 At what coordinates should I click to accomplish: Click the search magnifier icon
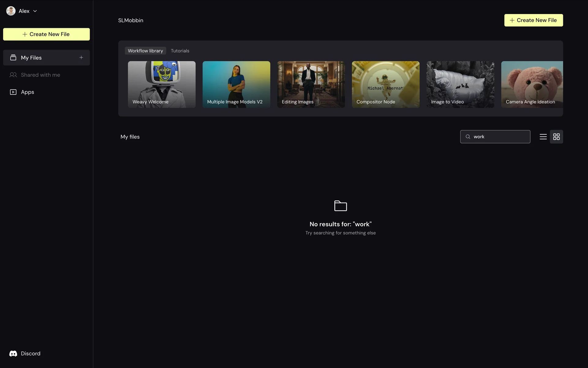pos(468,137)
